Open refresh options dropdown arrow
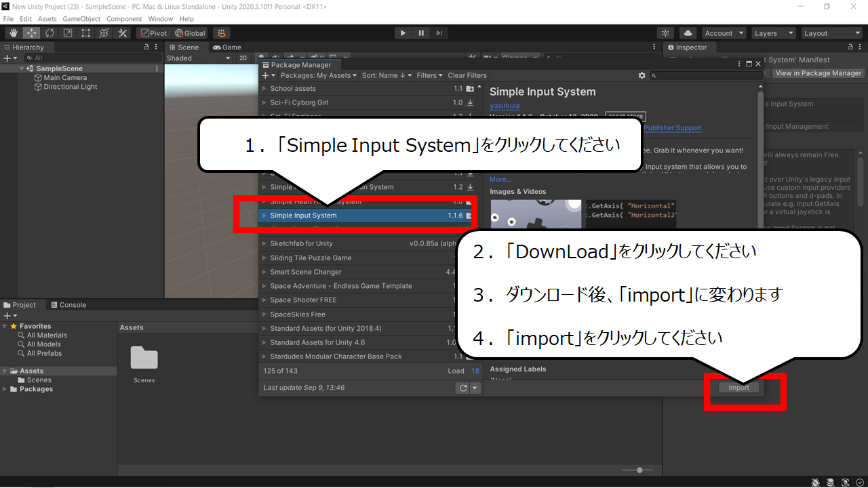 [475, 388]
